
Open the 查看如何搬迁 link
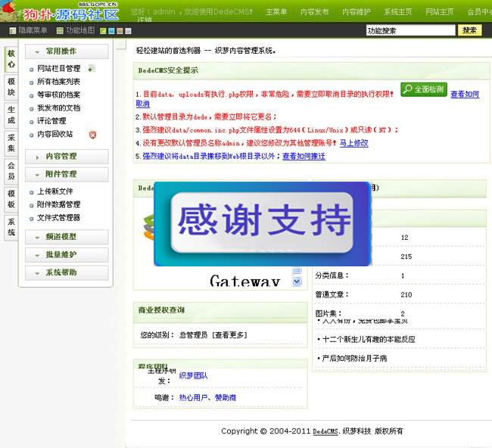click(304, 156)
